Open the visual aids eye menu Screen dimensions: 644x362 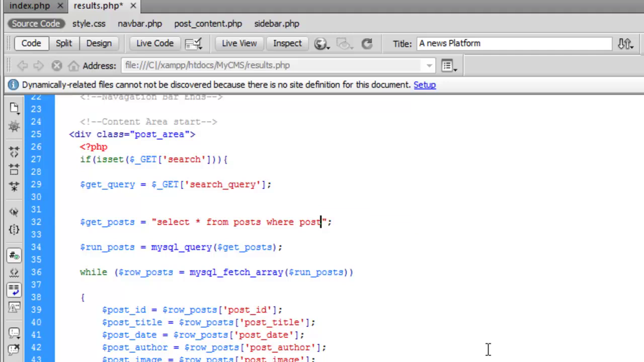[345, 44]
